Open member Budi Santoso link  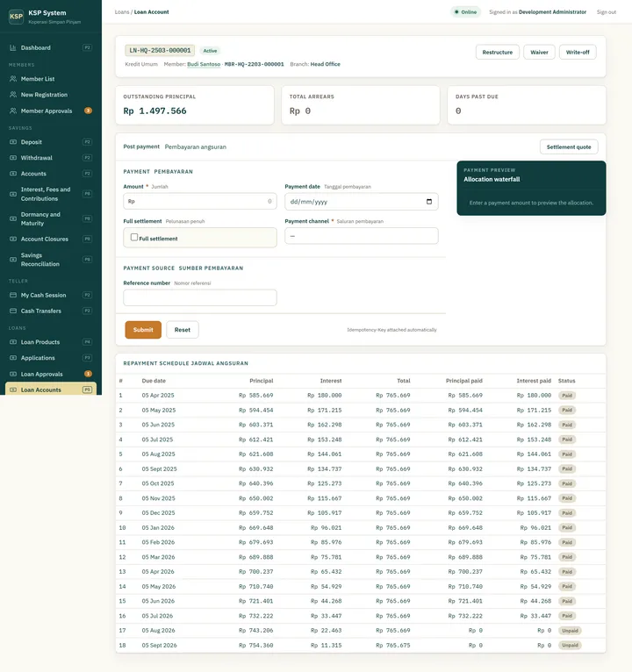(204, 64)
